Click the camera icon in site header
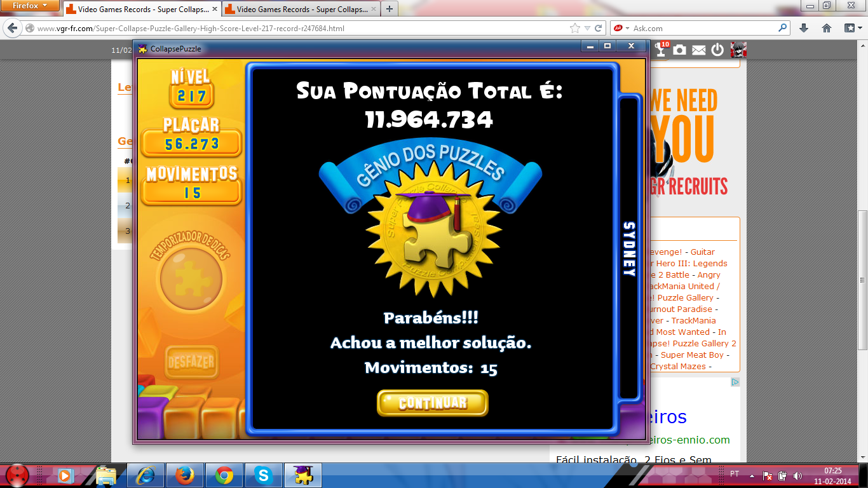 tap(680, 50)
